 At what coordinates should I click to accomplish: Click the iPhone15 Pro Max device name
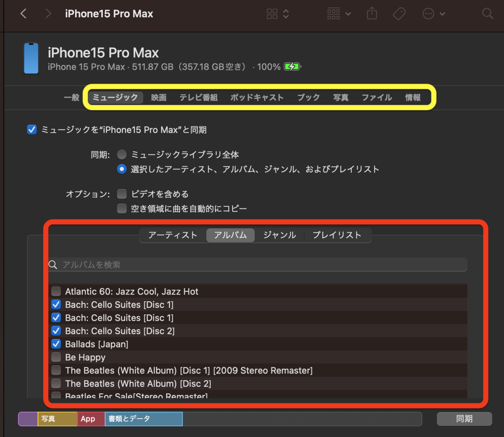(103, 53)
